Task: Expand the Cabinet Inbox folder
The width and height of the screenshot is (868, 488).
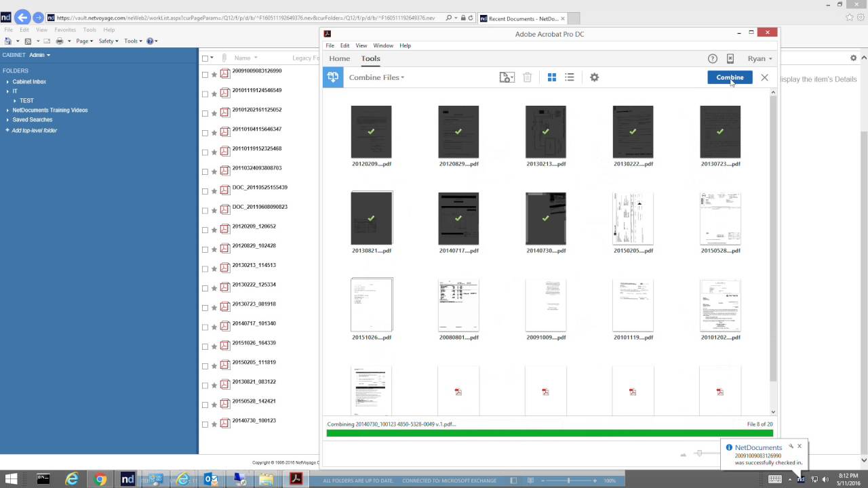Action: (8, 82)
